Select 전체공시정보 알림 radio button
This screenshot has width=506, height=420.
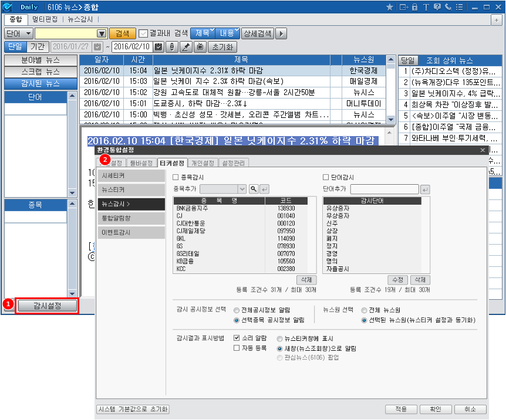(237, 310)
